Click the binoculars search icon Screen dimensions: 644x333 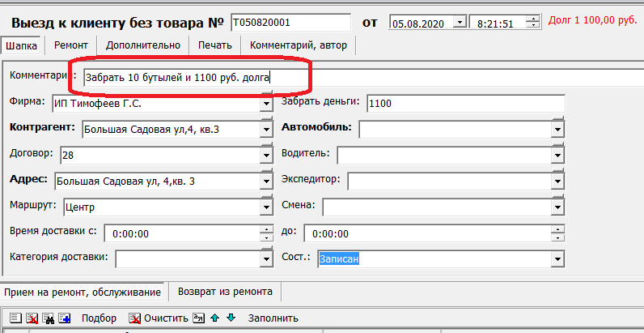pos(49,318)
